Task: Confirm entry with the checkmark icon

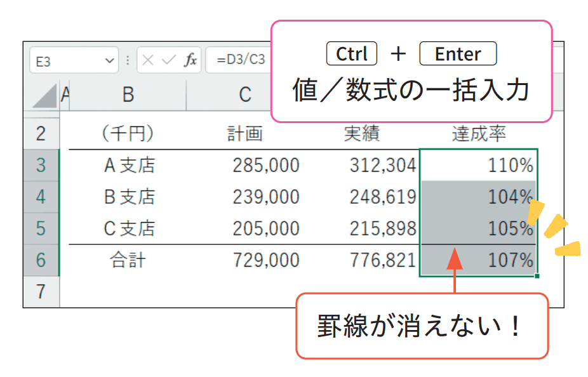Action: (169, 60)
